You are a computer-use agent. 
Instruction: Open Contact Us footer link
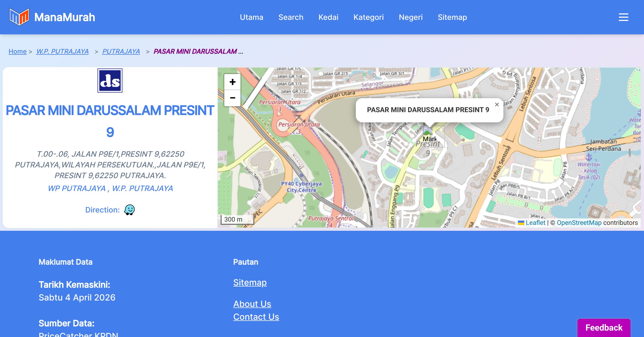[256, 317]
